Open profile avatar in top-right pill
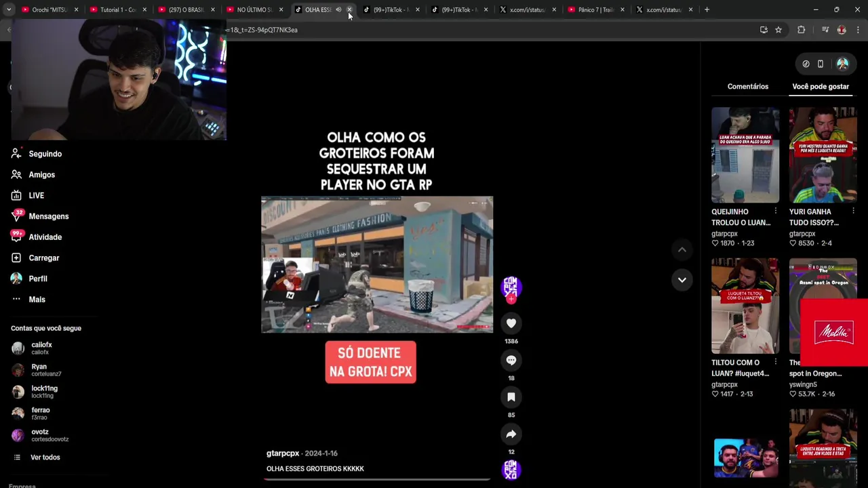The width and height of the screenshot is (868, 488). point(842,64)
